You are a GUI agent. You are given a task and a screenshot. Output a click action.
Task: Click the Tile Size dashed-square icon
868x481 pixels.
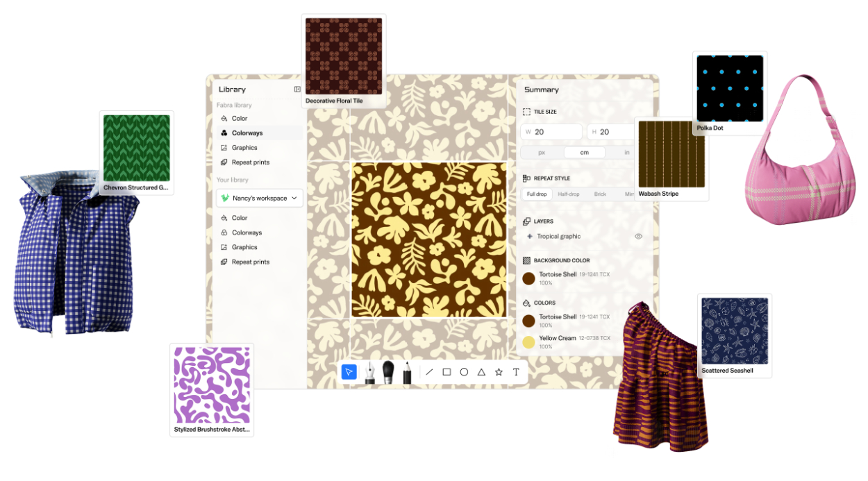[526, 112]
